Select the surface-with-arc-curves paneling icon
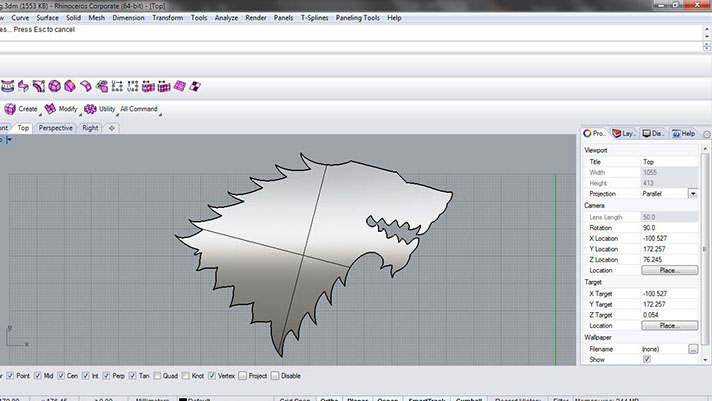The width and height of the screenshot is (712, 401). (39, 86)
